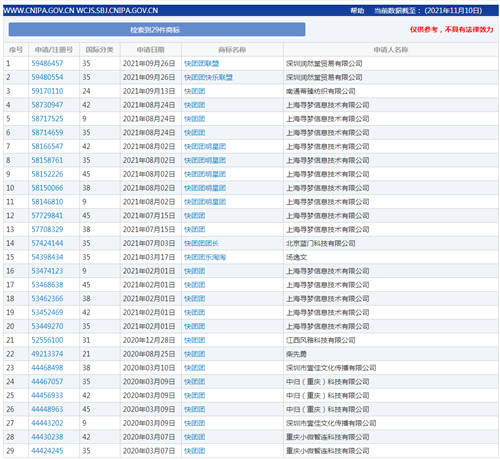This screenshot has width=500, height=460.
Task: Open registration number 58730947
Action: 47,105
